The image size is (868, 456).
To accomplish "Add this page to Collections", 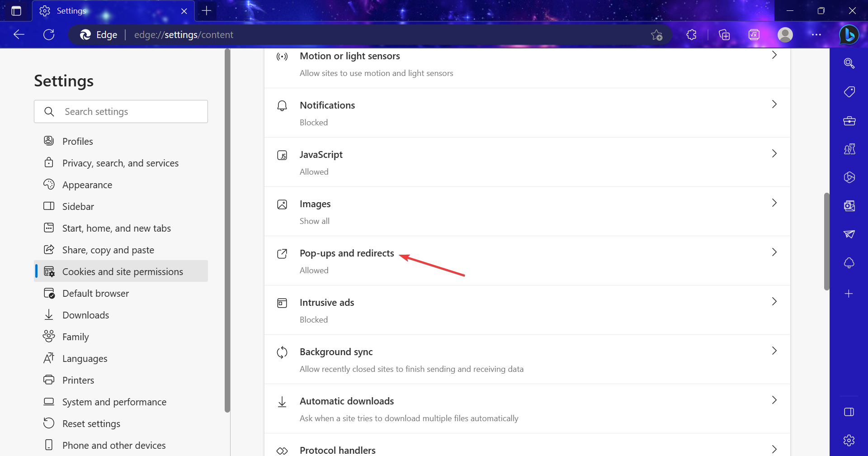I will (724, 34).
